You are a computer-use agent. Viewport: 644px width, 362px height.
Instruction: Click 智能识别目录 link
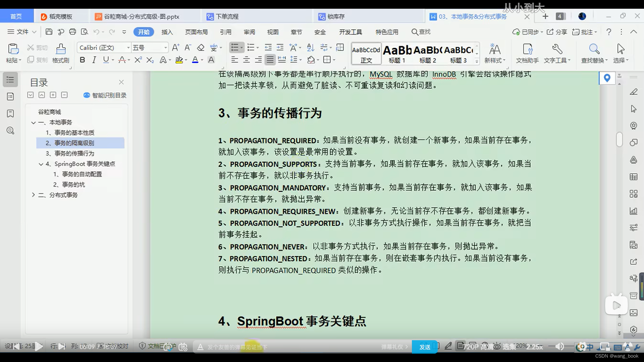(105, 95)
